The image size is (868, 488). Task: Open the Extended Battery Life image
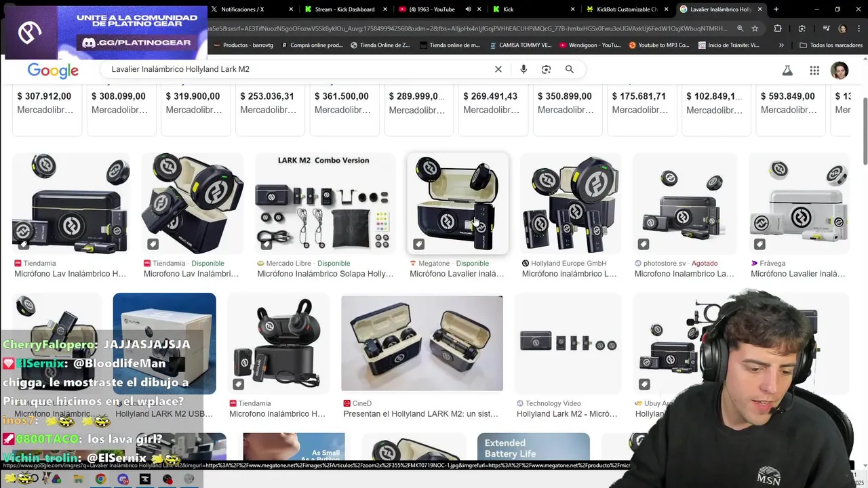pos(533,447)
